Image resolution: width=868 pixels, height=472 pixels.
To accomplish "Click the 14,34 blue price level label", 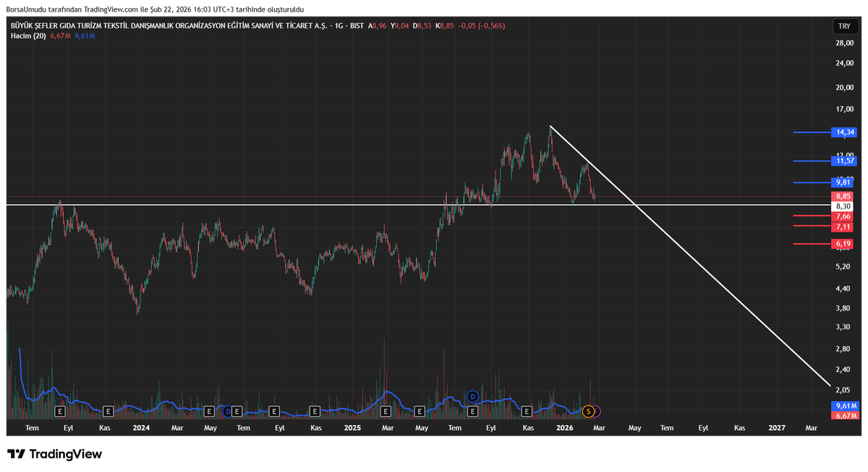I will click(844, 132).
